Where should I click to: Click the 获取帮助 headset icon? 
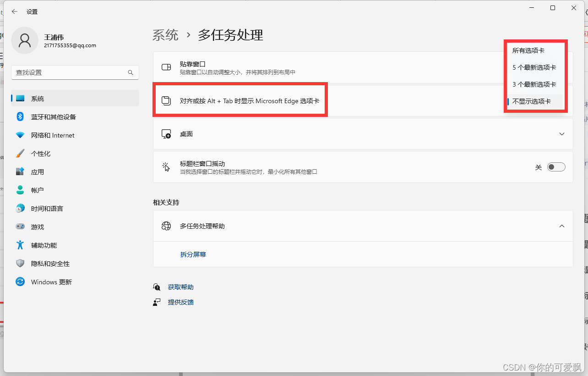point(157,287)
